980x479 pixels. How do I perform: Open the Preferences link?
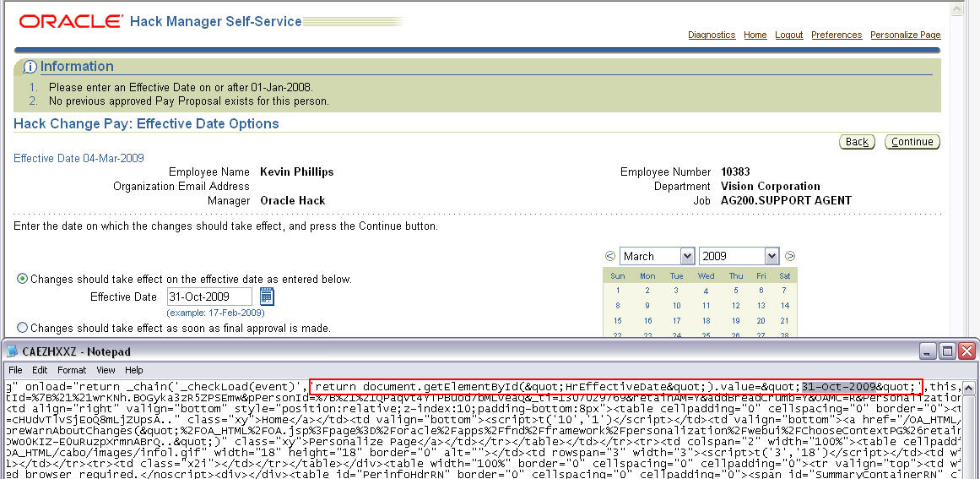[x=837, y=35]
